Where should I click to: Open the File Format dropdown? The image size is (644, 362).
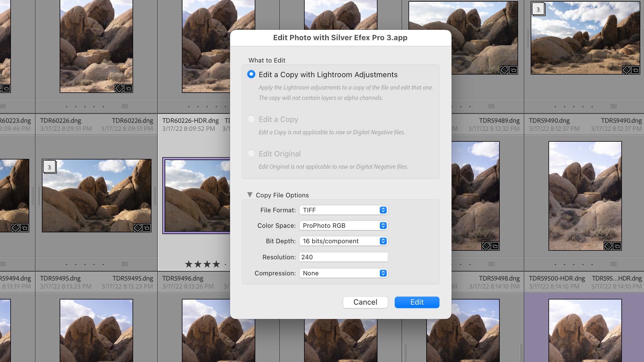tap(343, 210)
